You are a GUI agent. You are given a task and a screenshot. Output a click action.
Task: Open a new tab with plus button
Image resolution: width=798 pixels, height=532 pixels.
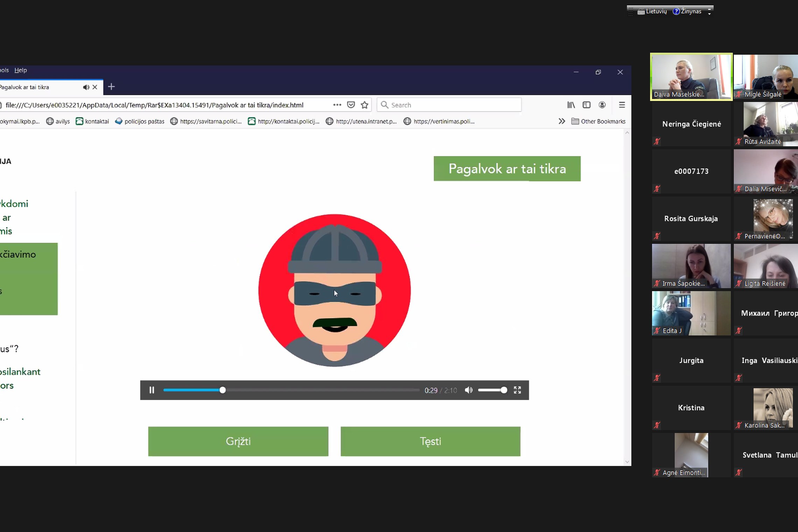pyautogui.click(x=111, y=87)
